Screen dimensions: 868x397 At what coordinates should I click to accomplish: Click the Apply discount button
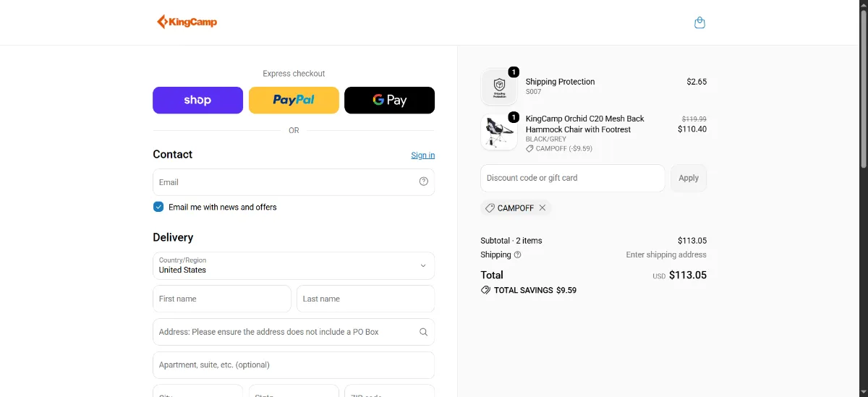(689, 178)
